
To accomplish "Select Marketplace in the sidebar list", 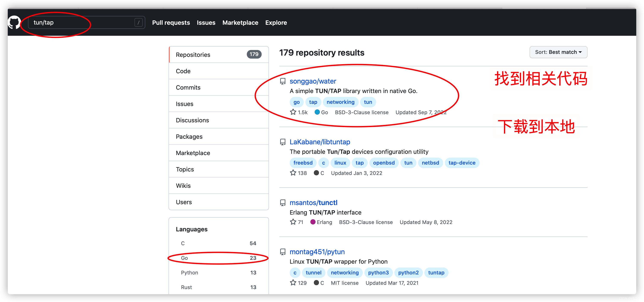I will (x=219, y=153).
